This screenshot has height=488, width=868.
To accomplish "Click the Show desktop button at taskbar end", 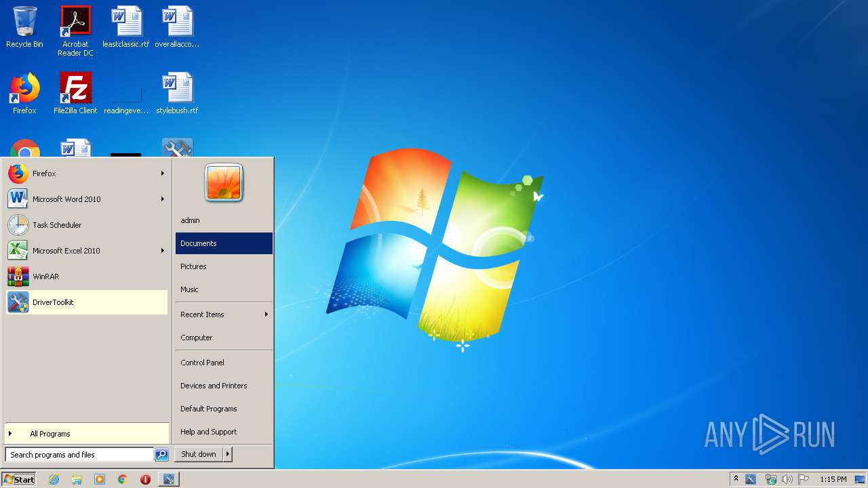I will (x=860, y=479).
